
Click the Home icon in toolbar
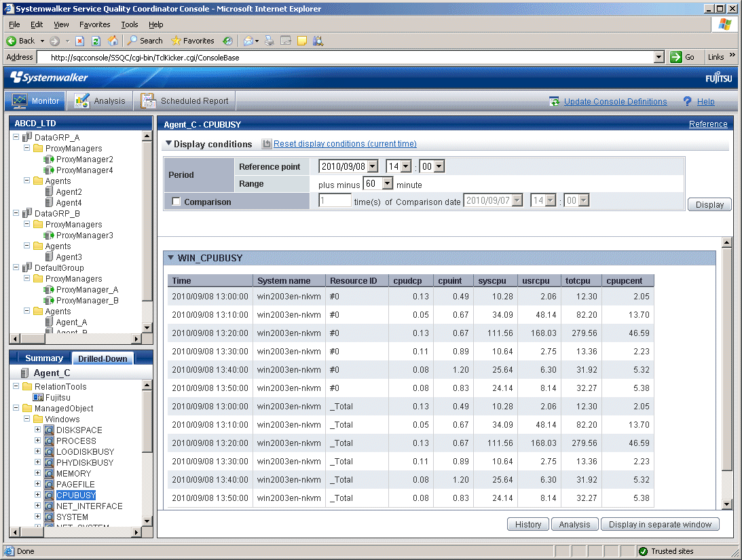(113, 41)
